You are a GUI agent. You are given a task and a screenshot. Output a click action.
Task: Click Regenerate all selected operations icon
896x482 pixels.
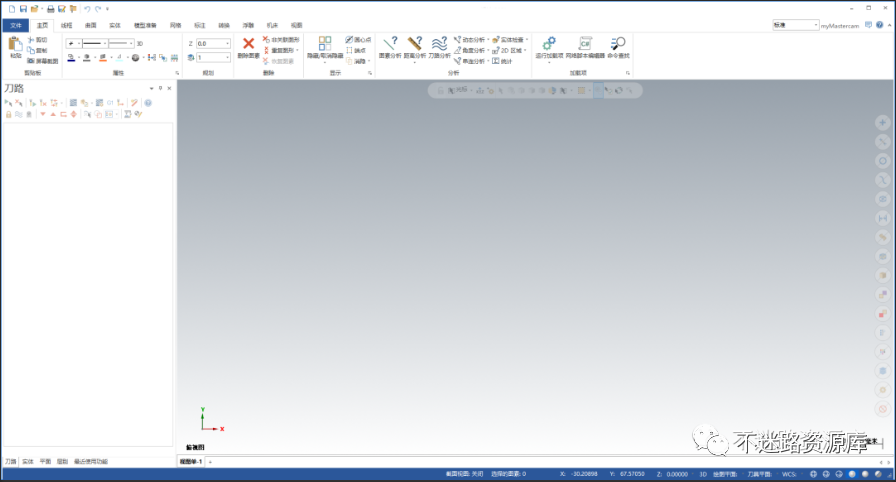coord(33,103)
